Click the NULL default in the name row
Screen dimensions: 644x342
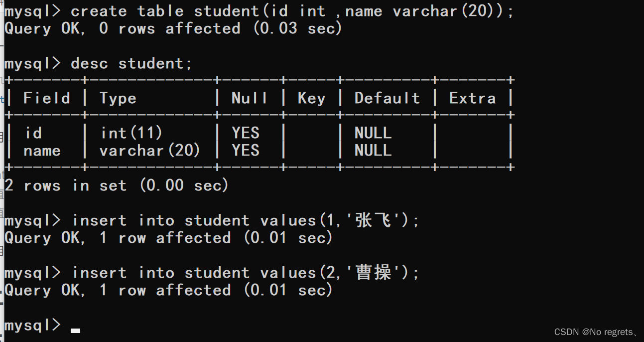point(373,151)
